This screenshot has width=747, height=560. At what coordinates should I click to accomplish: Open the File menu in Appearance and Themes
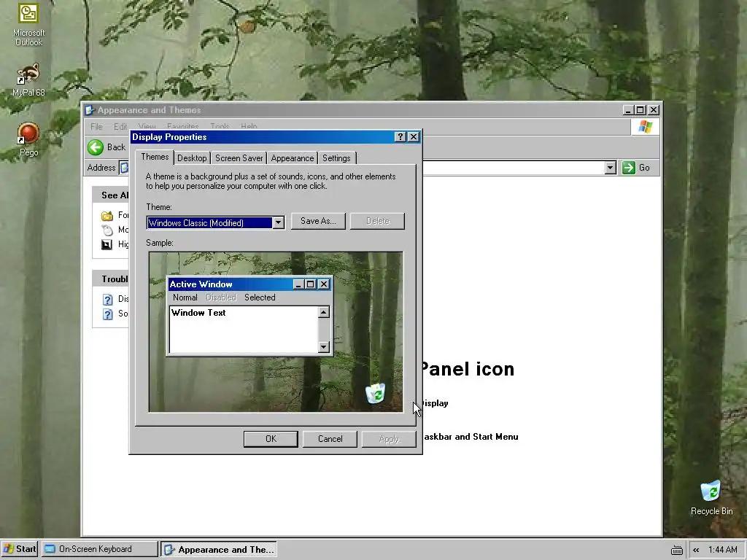click(96, 127)
